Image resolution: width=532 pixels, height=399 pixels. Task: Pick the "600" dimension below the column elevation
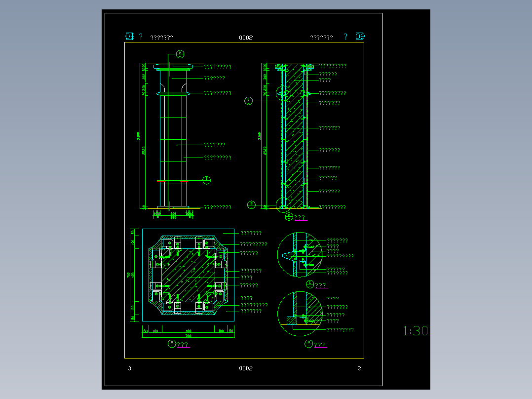pos(173,214)
